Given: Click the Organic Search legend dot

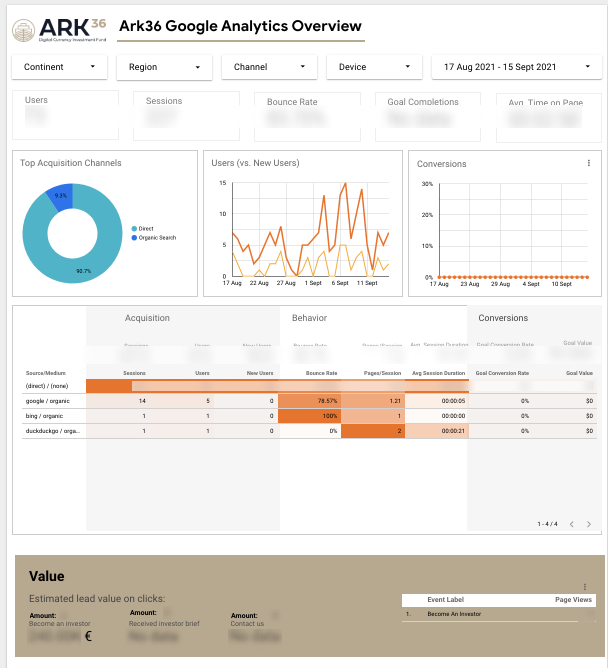Looking at the screenshot, I should [134, 238].
